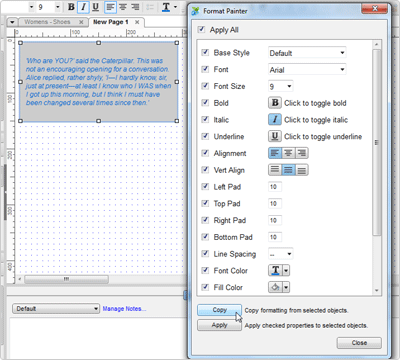Click the Close button in Format Painter
The height and width of the screenshot is (360, 400).
click(359, 343)
